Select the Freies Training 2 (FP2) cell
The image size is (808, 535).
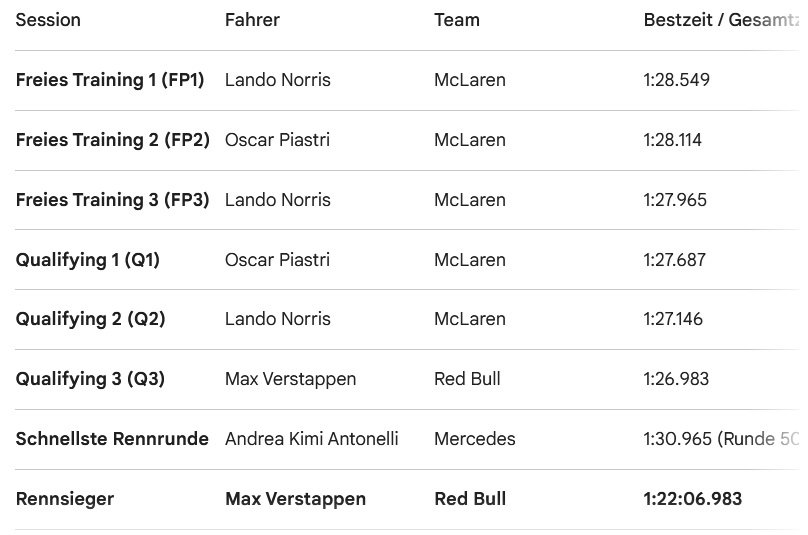[x=113, y=140]
